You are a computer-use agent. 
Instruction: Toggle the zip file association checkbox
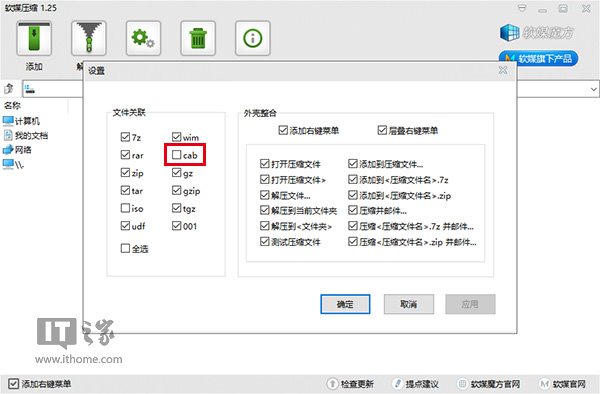[x=125, y=173]
